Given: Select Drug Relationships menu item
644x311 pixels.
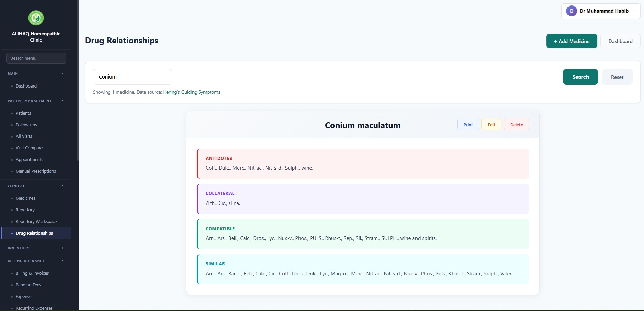Looking at the screenshot, I should (36, 233).
